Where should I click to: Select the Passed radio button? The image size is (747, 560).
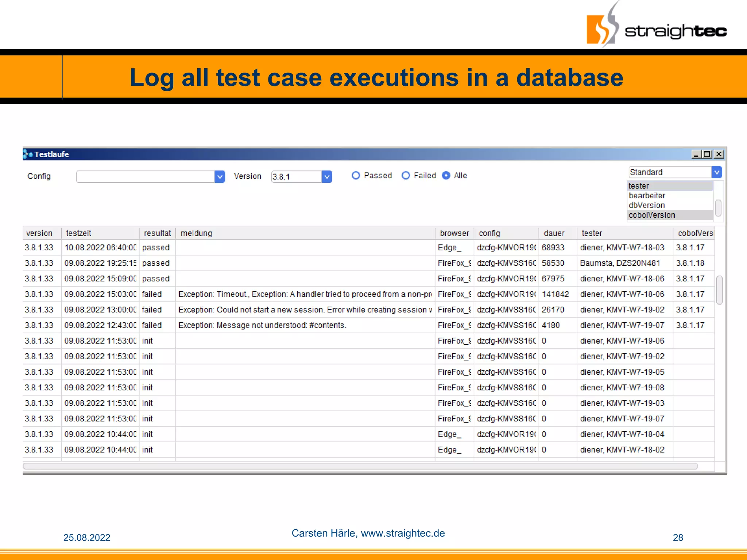[x=356, y=175]
